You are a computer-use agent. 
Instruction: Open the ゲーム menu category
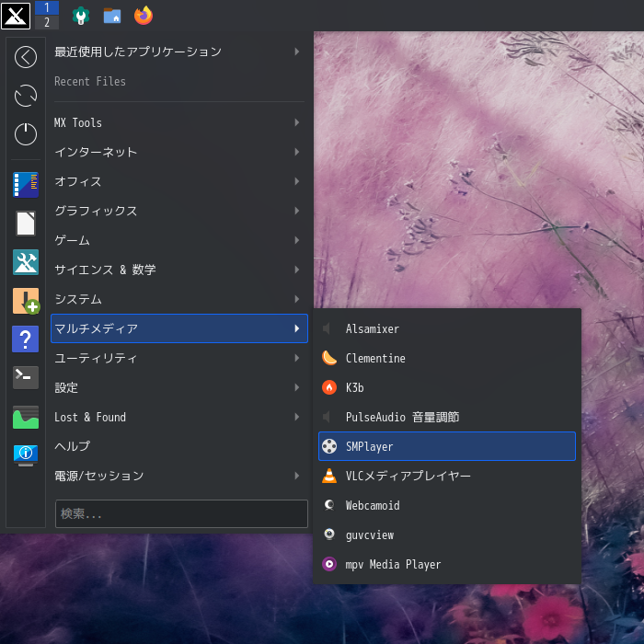pyautogui.click(x=179, y=240)
